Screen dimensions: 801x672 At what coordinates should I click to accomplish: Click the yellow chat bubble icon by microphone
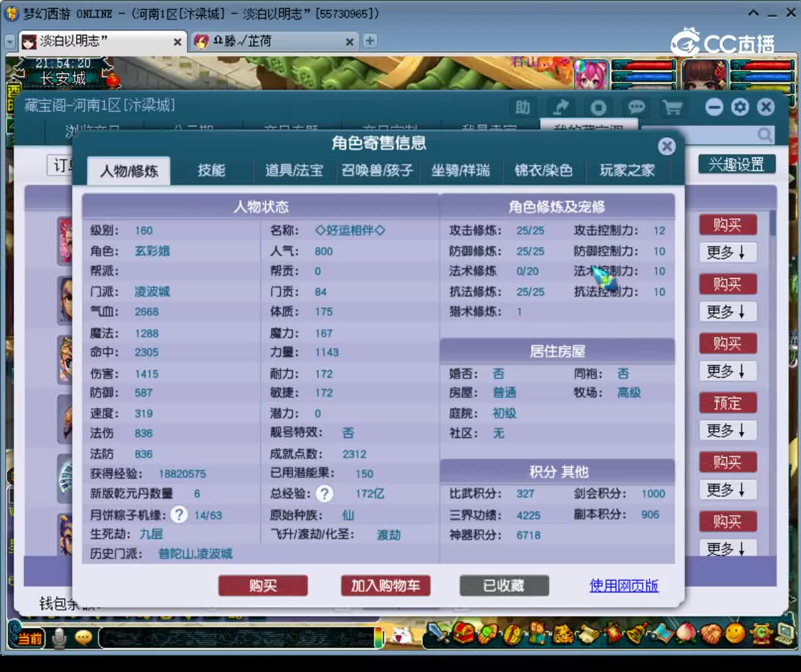point(83,638)
